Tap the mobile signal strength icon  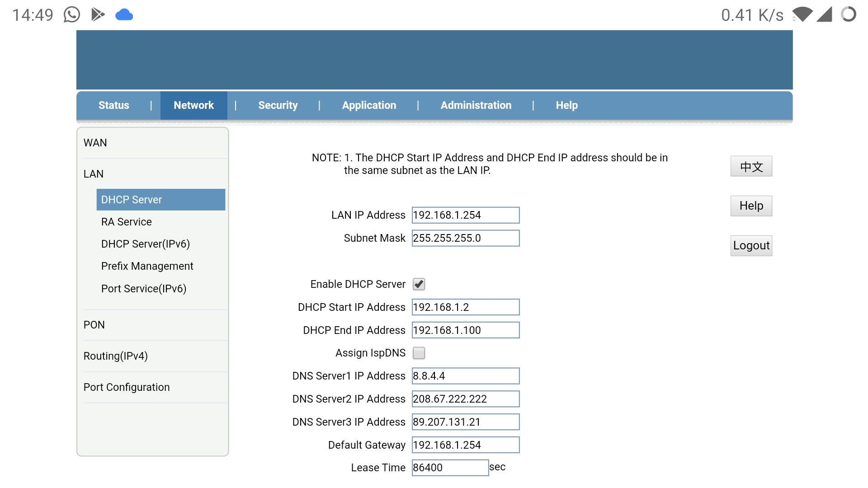[x=824, y=14]
